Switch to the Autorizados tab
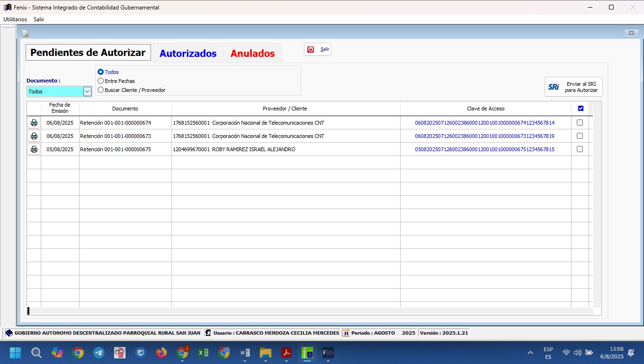 [188, 54]
